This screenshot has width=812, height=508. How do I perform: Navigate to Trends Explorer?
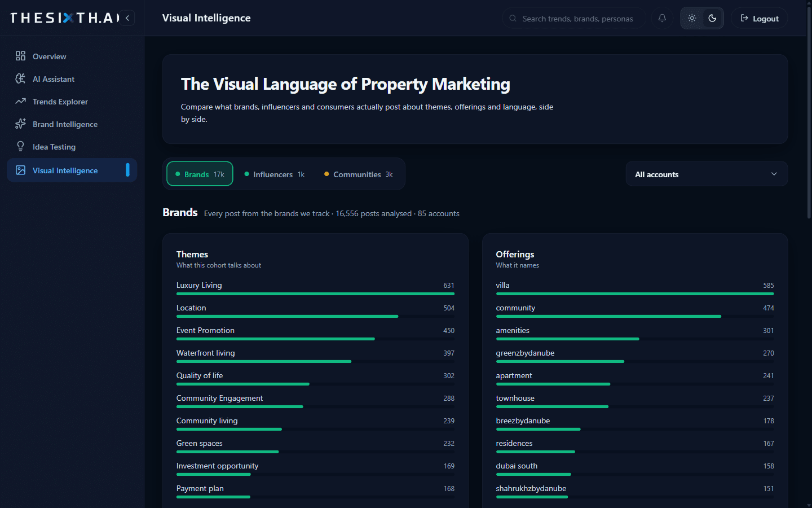tap(72, 101)
